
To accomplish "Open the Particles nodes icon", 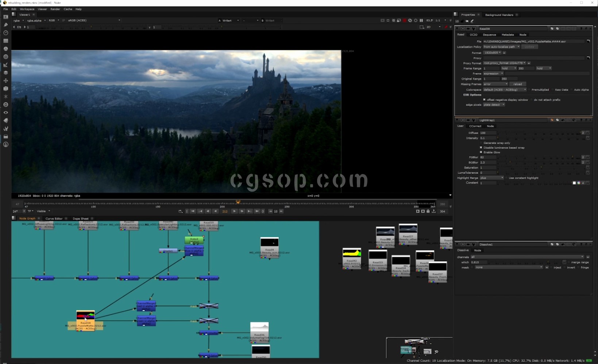I will click(x=5, y=97).
